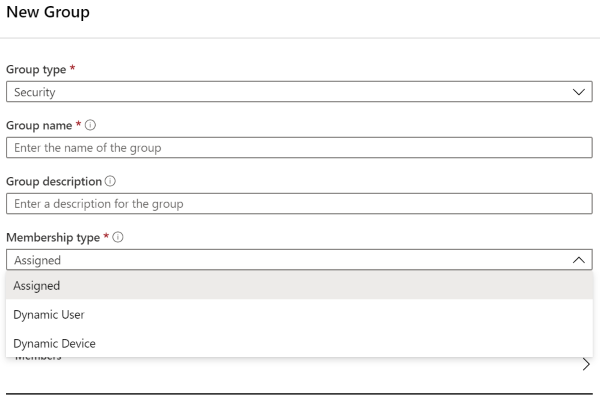Expand the Group type chevron arrow
This screenshot has width=600, height=400.
click(579, 92)
